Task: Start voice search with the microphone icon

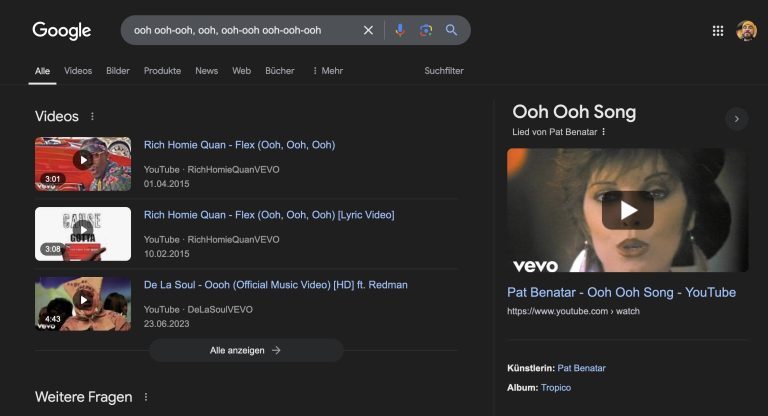Action: pos(400,30)
